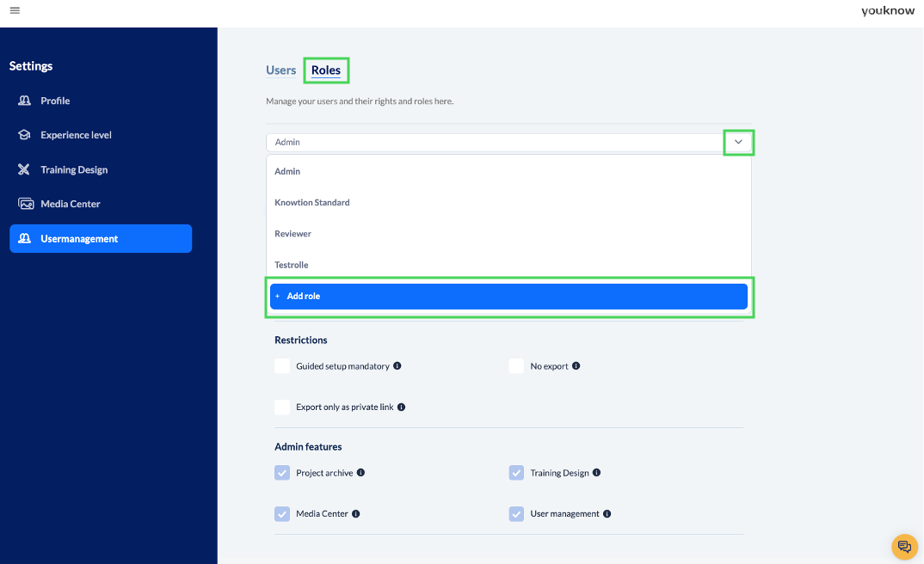Enable Export only as private link checkbox
Image resolution: width=924 pixels, height=564 pixels.
pyautogui.click(x=282, y=407)
